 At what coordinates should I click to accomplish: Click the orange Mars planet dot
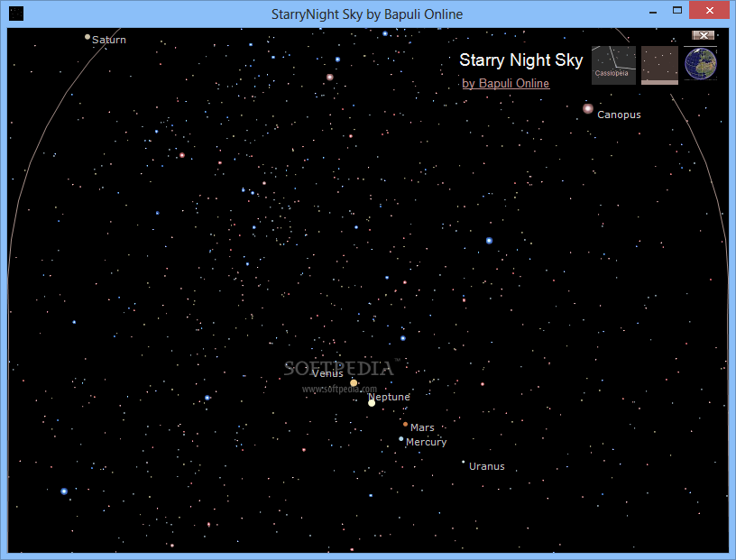[406, 425]
